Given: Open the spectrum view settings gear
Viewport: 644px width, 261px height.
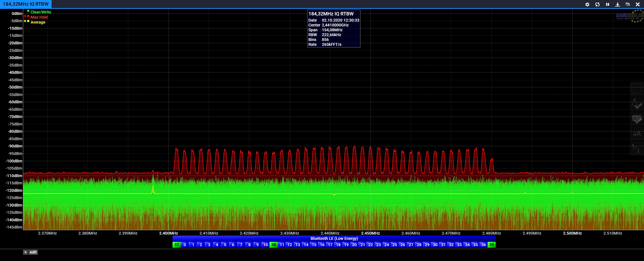Looking at the screenshot, I should point(587,4).
